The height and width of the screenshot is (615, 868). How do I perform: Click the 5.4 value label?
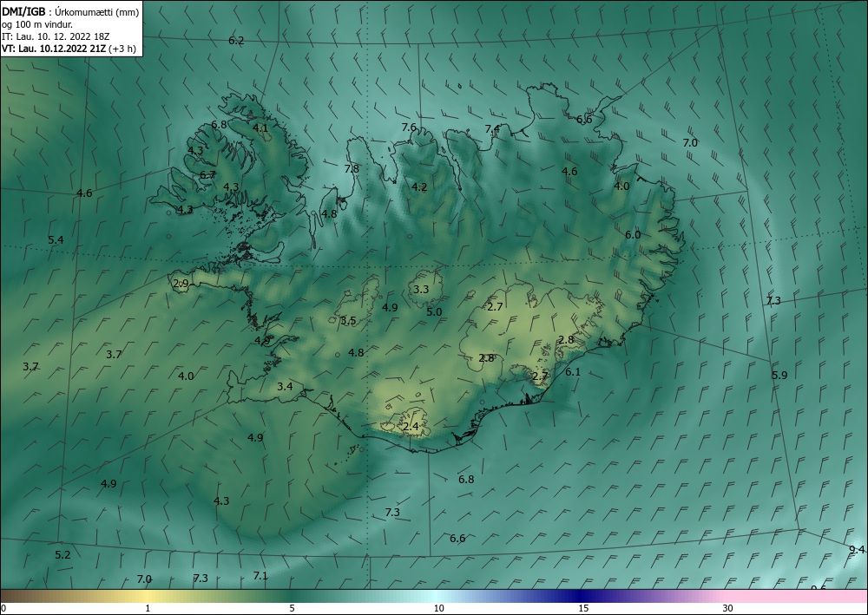56,240
